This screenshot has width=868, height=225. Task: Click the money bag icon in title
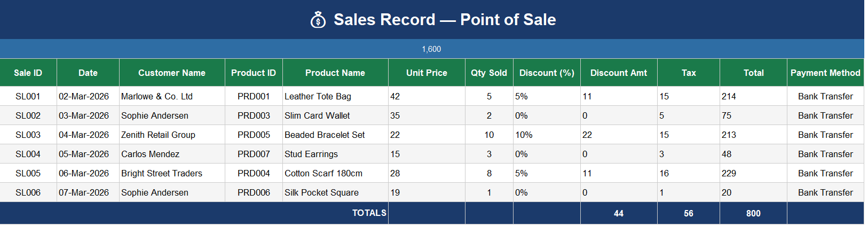[318, 20]
